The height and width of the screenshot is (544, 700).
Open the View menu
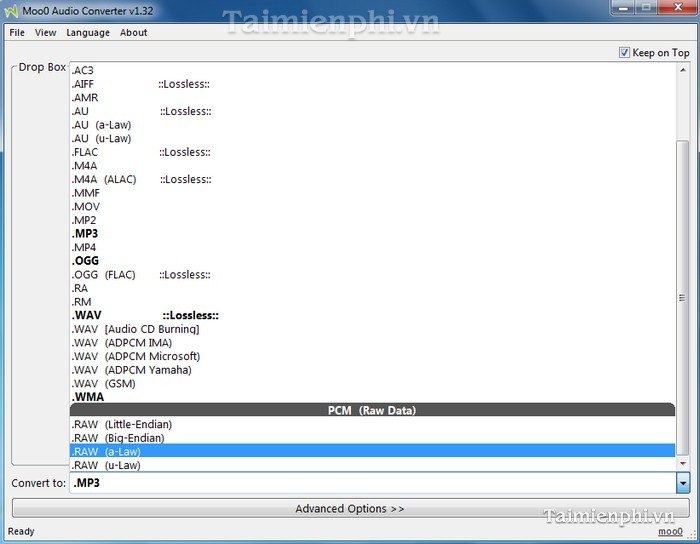[x=46, y=32]
